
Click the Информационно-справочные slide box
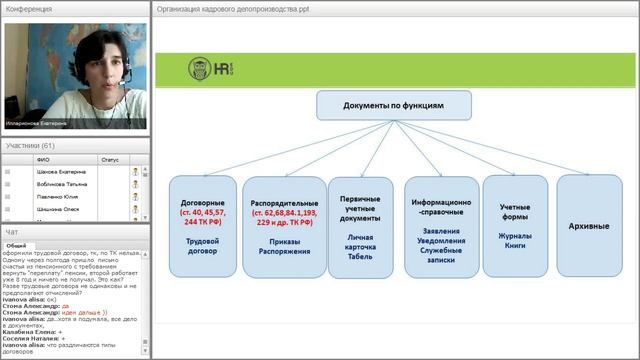pos(441,227)
